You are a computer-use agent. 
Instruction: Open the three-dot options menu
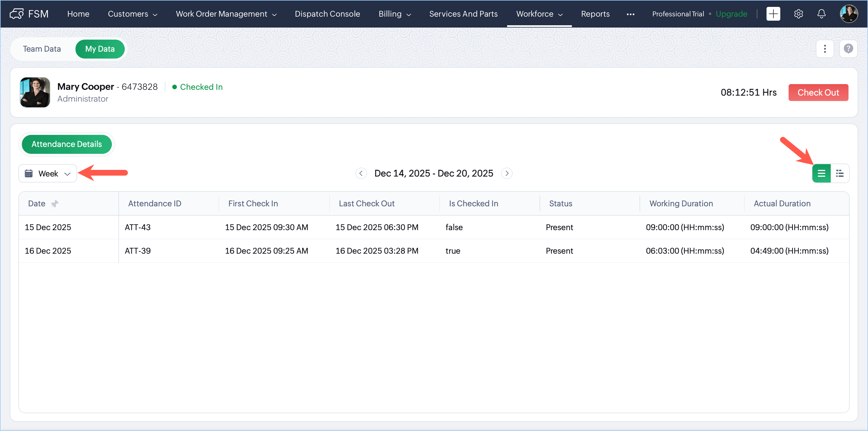pyautogui.click(x=824, y=49)
